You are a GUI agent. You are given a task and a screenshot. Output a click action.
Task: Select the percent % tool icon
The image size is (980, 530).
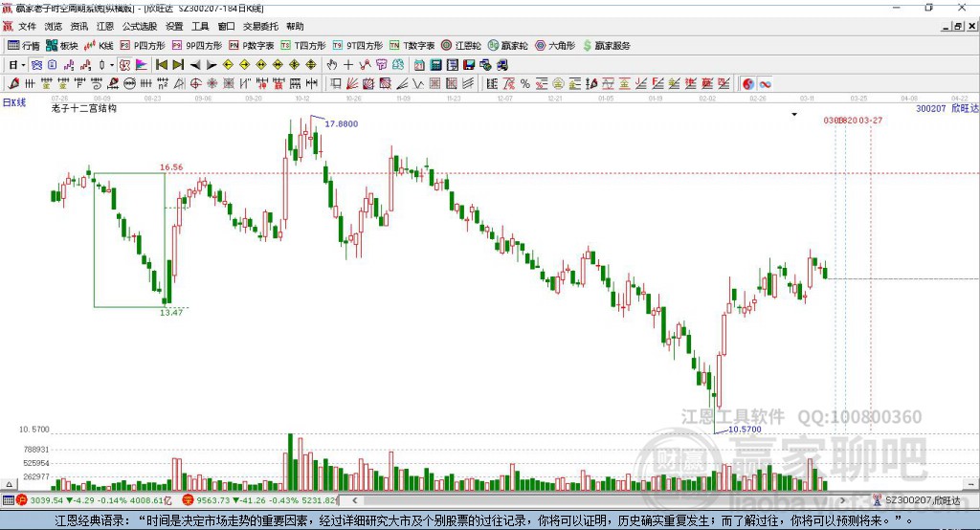point(525,84)
